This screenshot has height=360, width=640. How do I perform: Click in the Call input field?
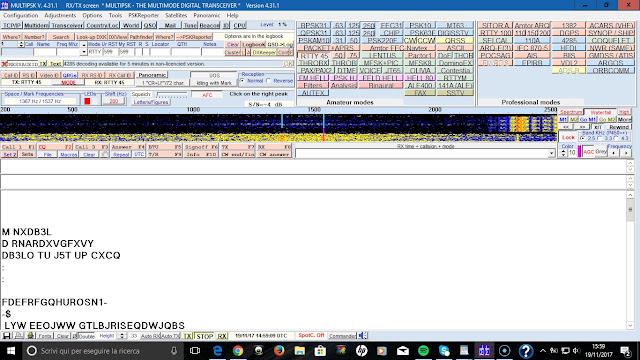click(17, 52)
